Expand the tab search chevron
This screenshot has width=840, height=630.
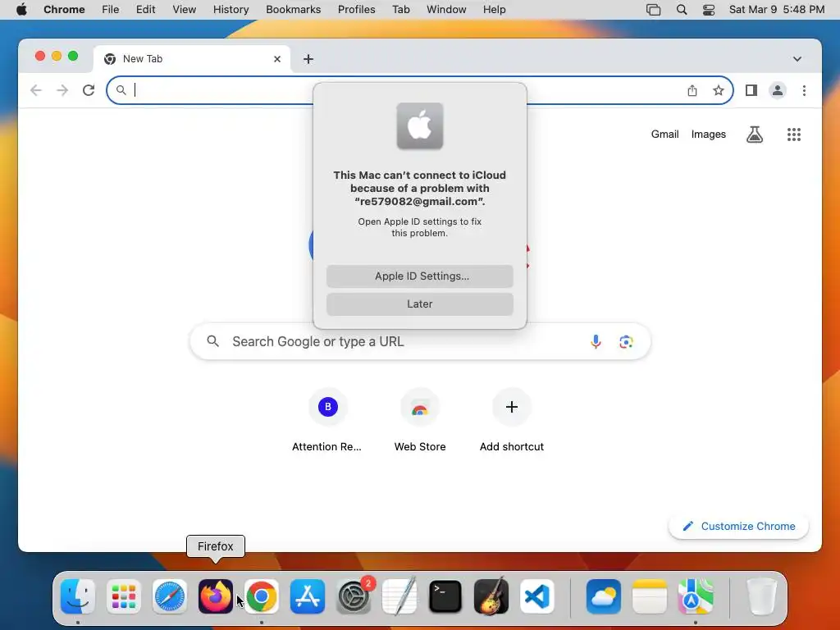coord(797,59)
